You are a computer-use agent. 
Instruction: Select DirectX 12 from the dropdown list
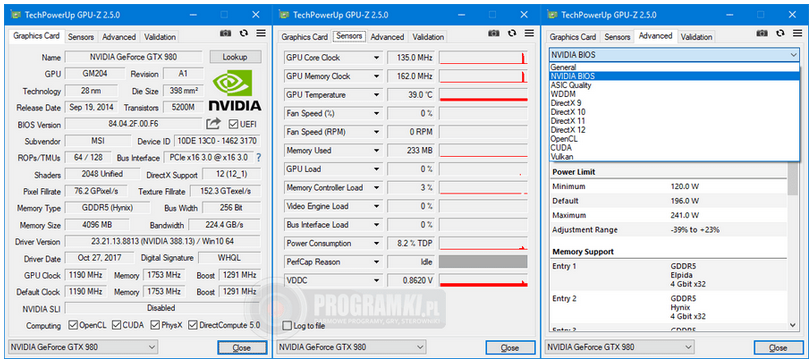[x=674, y=129]
